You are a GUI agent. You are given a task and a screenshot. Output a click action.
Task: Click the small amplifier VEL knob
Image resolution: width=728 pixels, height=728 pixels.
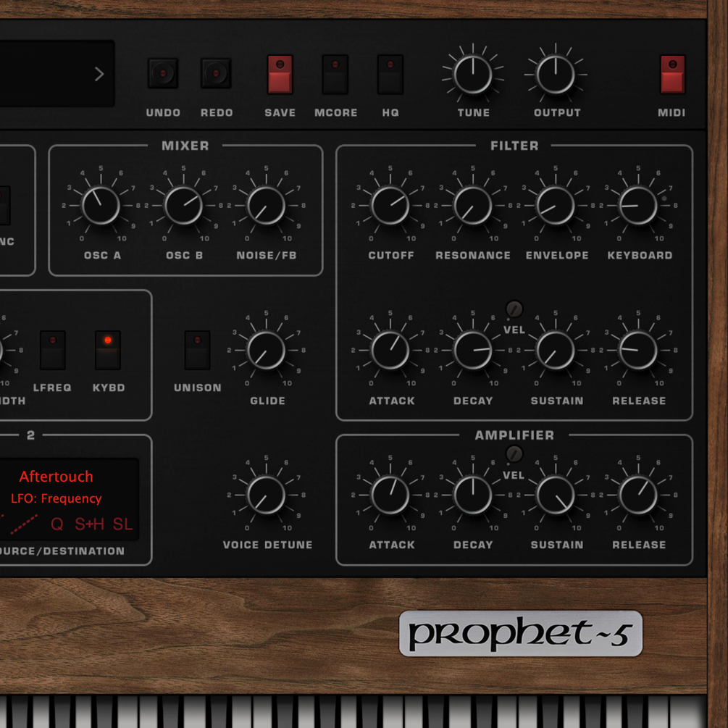click(514, 453)
